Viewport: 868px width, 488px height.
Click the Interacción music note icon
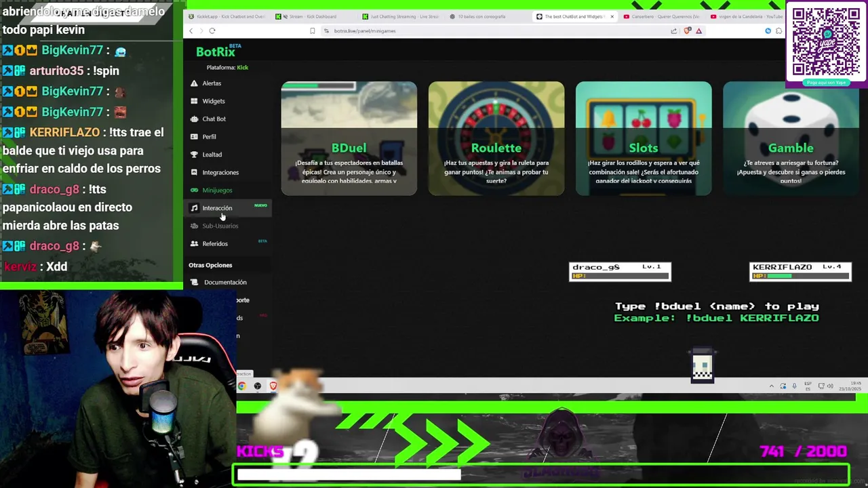[x=194, y=208]
